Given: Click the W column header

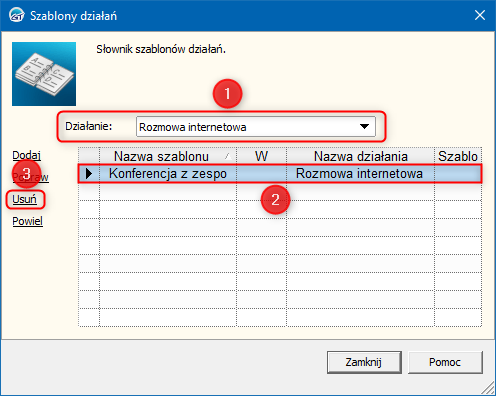Looking at the screenshot, I should [x=261, y=156].
